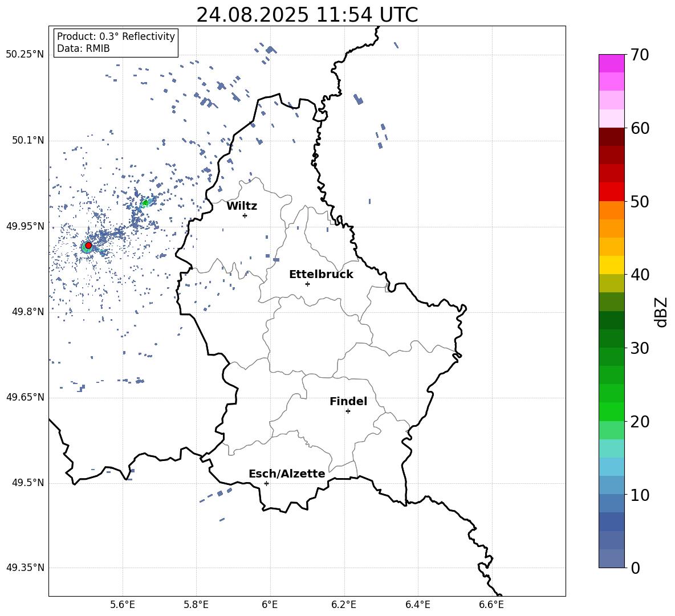Click the colorbar 60 tick label
Screen dimensions: 675x616
[x=640, y=128]
